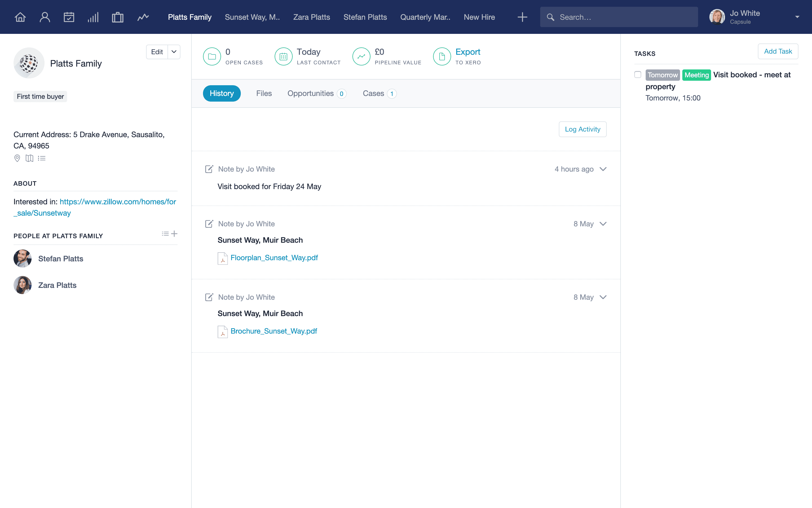Select the Files tab
Screen dimensions: 812x508
264,93
